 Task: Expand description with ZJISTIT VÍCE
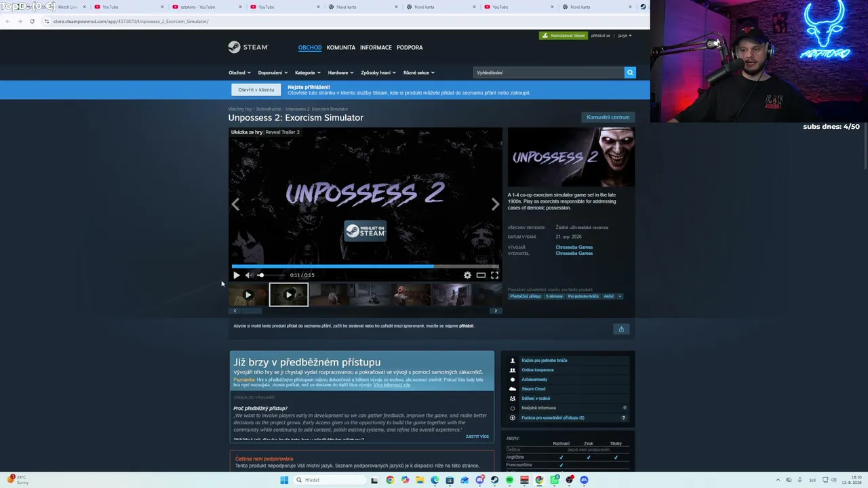tap(477, 436)
